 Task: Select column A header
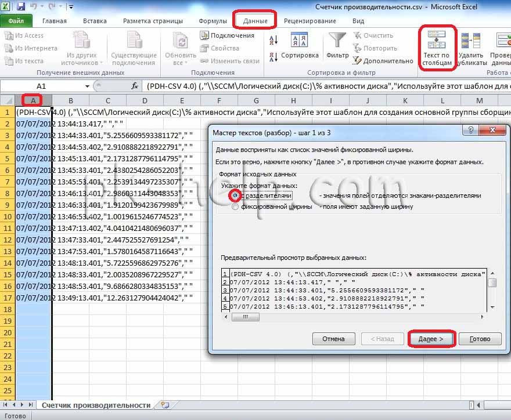(x=33, y=100)
